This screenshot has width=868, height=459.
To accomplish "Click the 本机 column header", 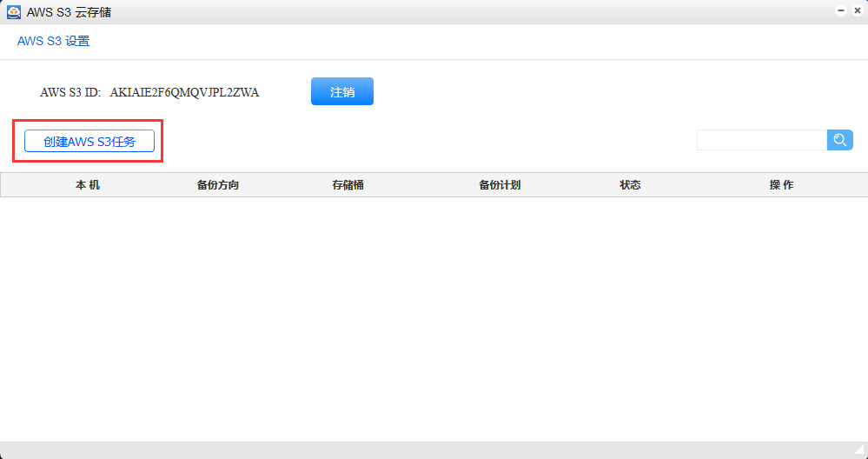I will tap(88, 185).
